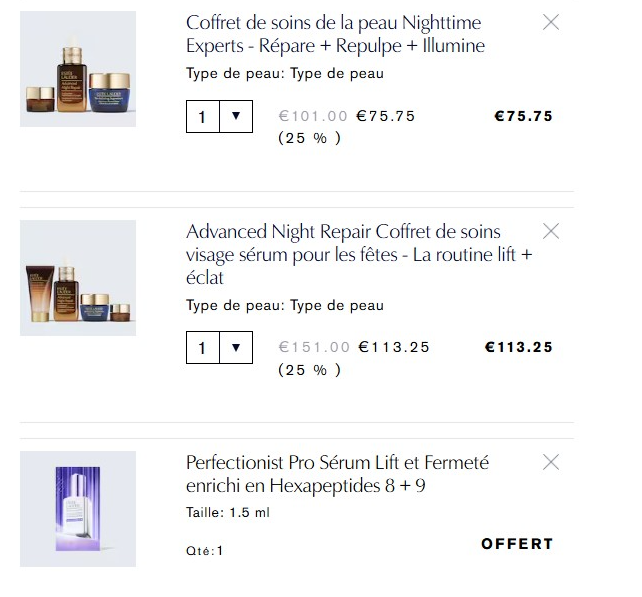The image size is (642, 597).
Task: Click the OFFERT label
Action: [x=516, y=544]
